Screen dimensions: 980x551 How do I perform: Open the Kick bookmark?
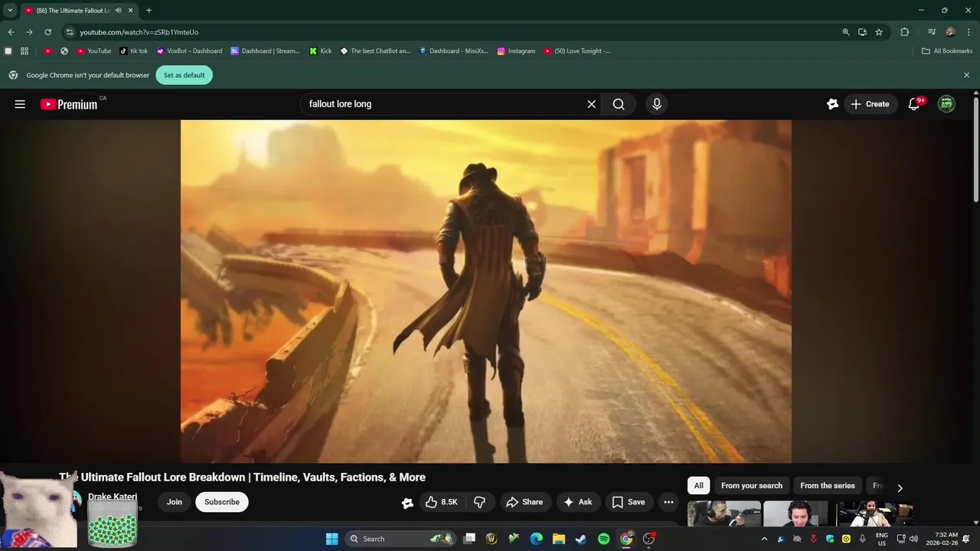pos(321,51)
